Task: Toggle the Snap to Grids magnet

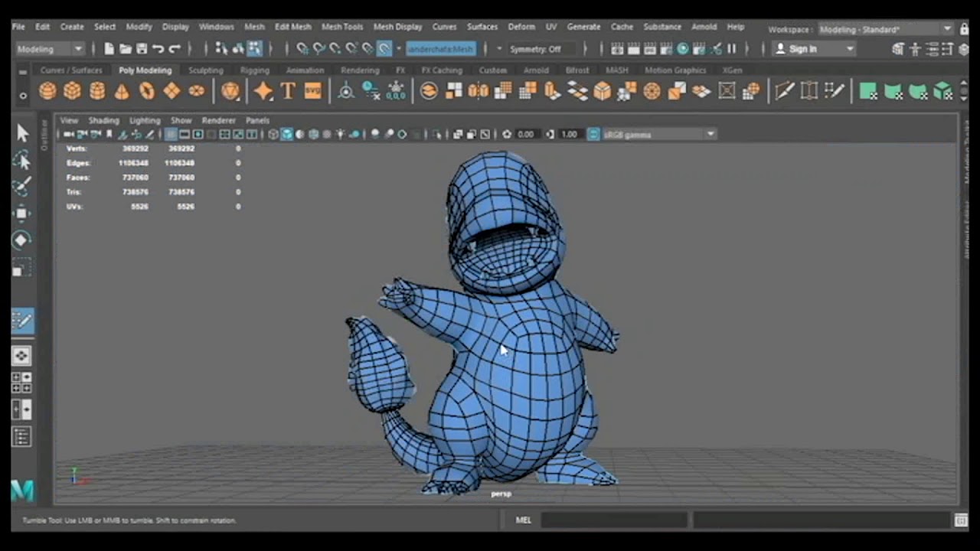Action: (x=302, y=49)
